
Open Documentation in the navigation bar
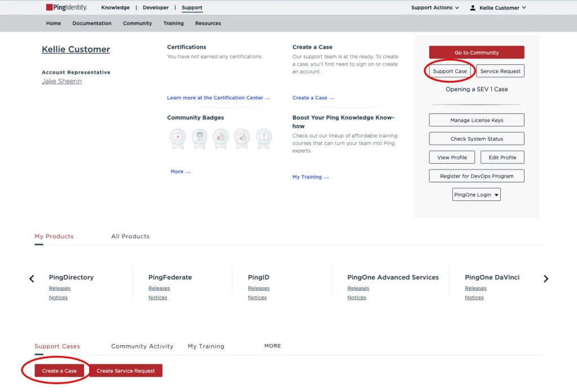pos(92,23)
